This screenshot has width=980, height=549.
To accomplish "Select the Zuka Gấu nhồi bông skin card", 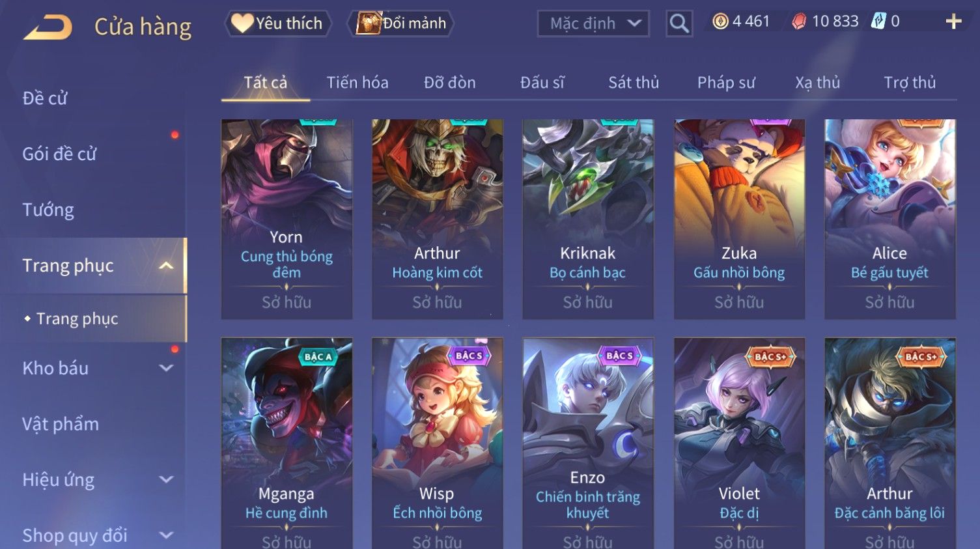I will [739, 219].
